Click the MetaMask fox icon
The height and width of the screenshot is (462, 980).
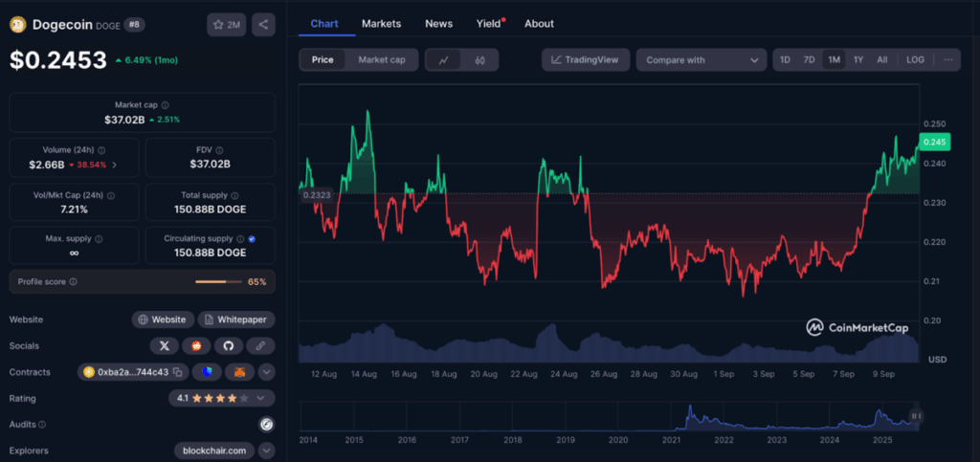coord(239,372)
